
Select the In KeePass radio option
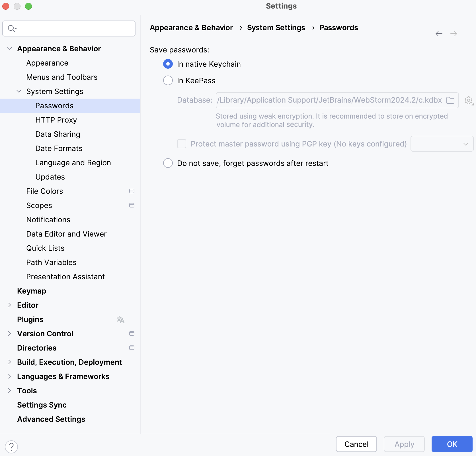[168, 81]
